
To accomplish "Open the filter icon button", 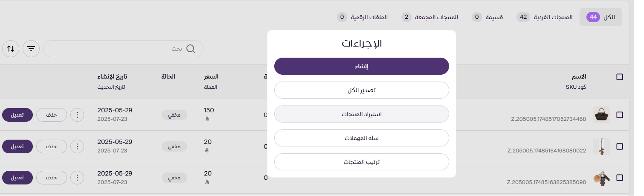I will pyautogui.click(x=31, y=49).
